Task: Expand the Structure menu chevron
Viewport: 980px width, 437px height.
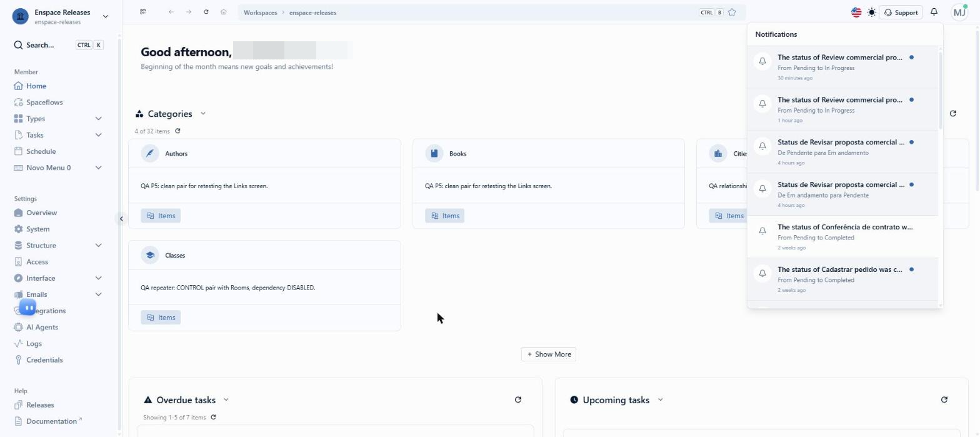Action: (98, 246)
